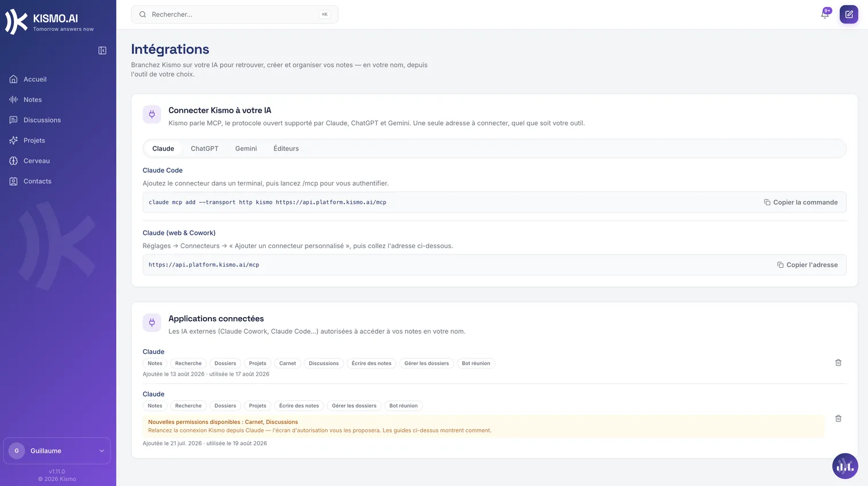Switch to the Gemini tab

tap(246, 148)
